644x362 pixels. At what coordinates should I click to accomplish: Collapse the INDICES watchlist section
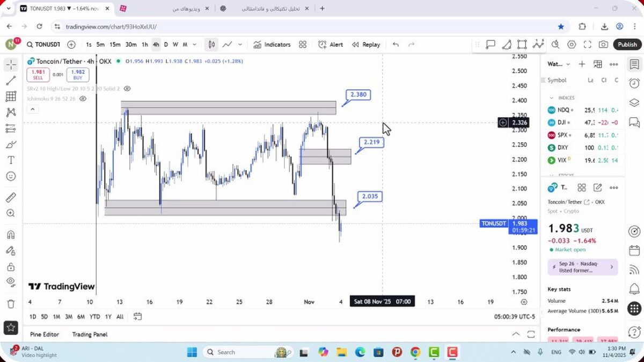click(551, 98)
